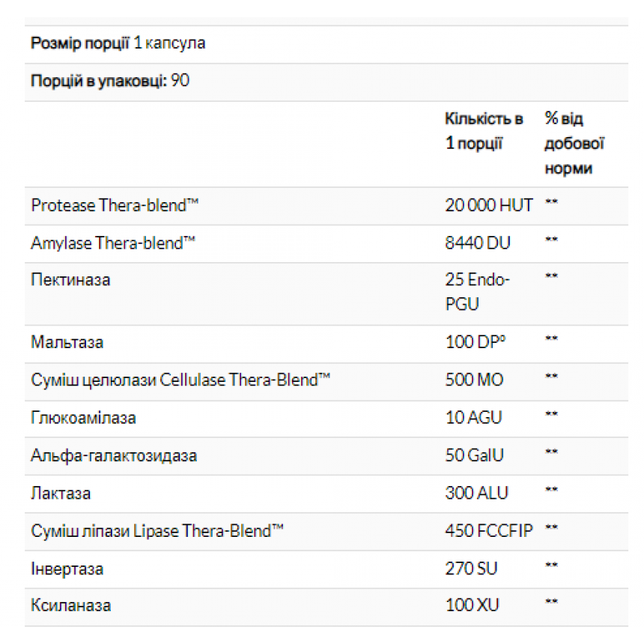The image size is (644, 644).
Task: Click the 'Розмір порції 1 капсула' row
Action: click(326, 44)
